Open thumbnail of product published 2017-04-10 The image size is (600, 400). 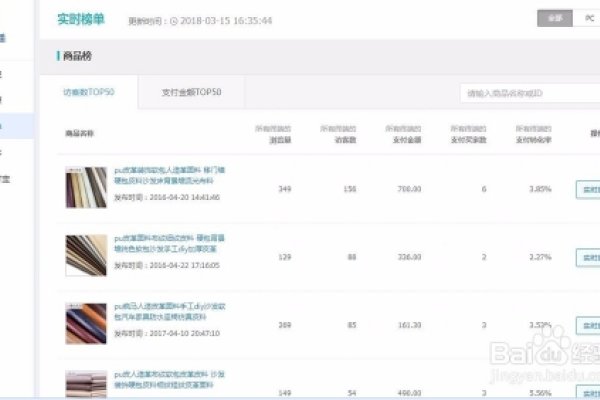[x=86, y=323]
